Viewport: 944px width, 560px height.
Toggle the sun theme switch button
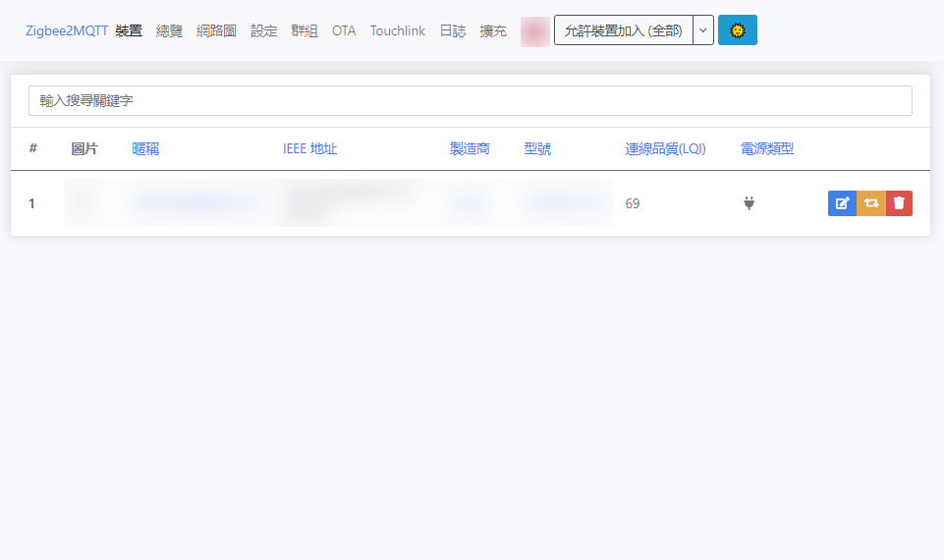737,30
